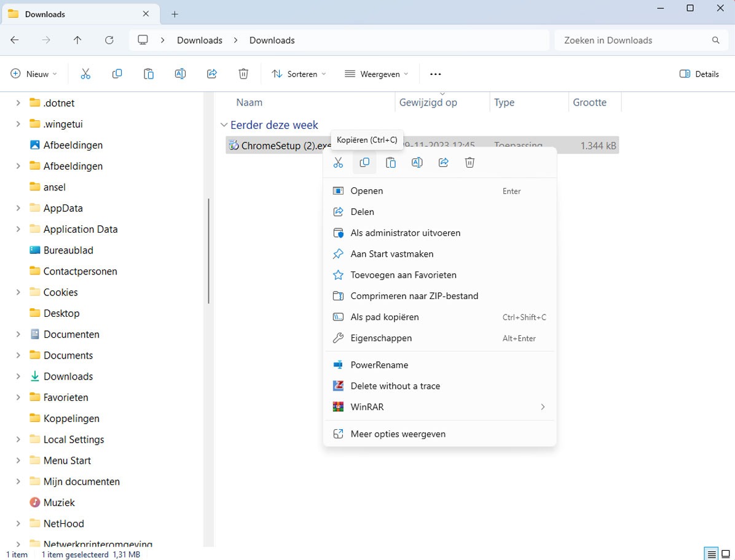
Task: Open the WinRAR submenu
Action: (439, 407)
